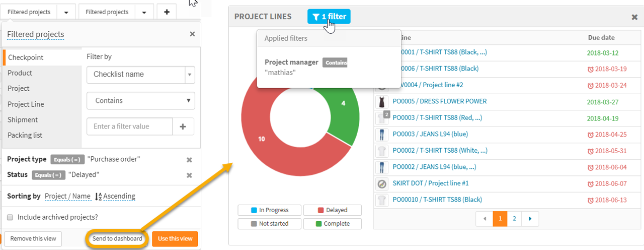Open the Contains operator dropdown
Viewport: 644px width, 250px height.
(140, 101)
